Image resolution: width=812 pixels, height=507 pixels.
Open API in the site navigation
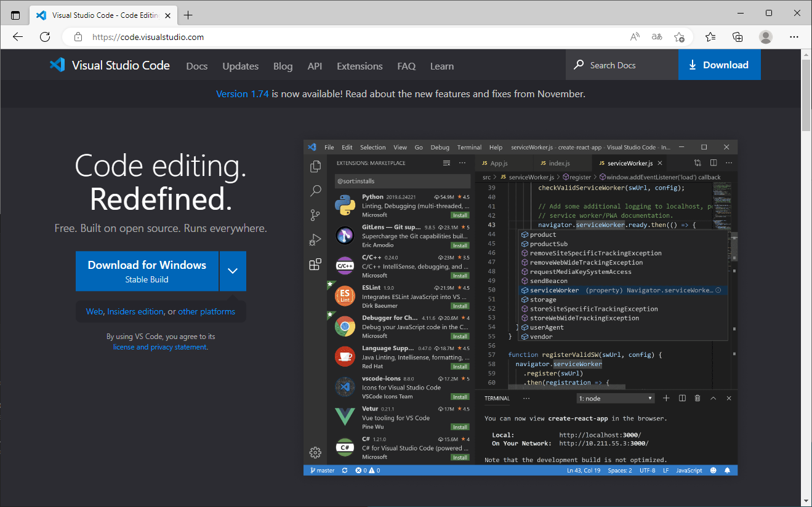tap(315, 66)
